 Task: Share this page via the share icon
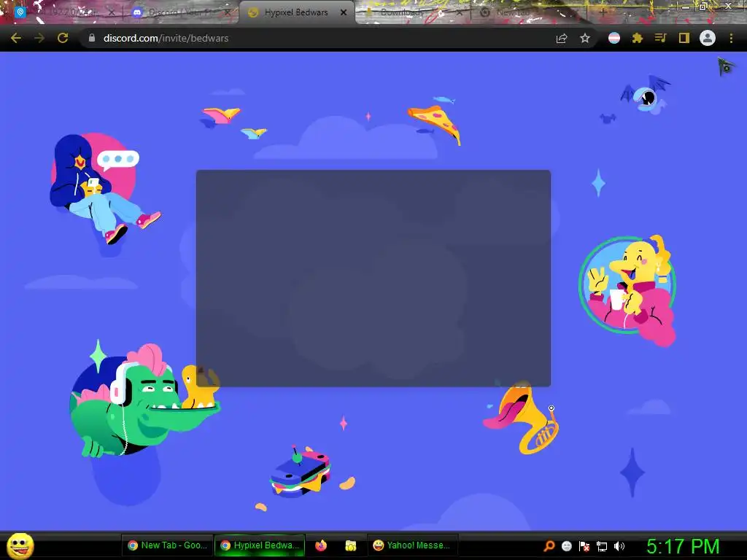pyautogui.click(x=562, y=38)
